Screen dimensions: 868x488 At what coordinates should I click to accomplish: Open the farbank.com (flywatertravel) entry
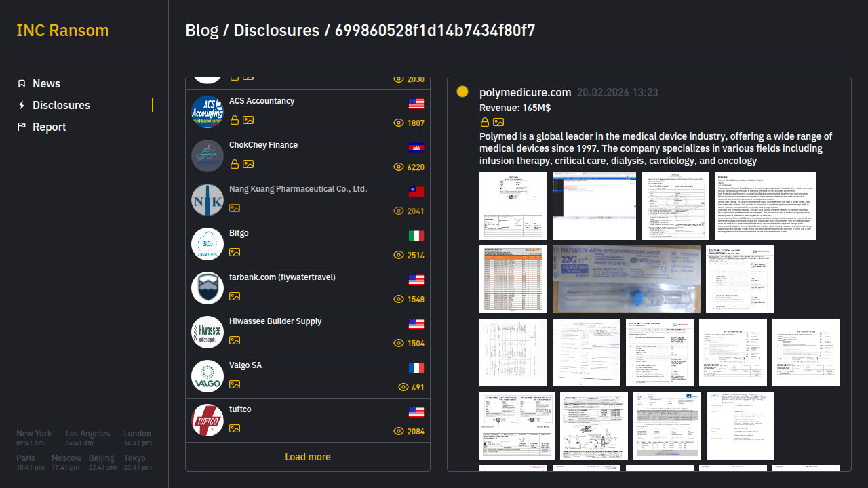tap(282, 277)
